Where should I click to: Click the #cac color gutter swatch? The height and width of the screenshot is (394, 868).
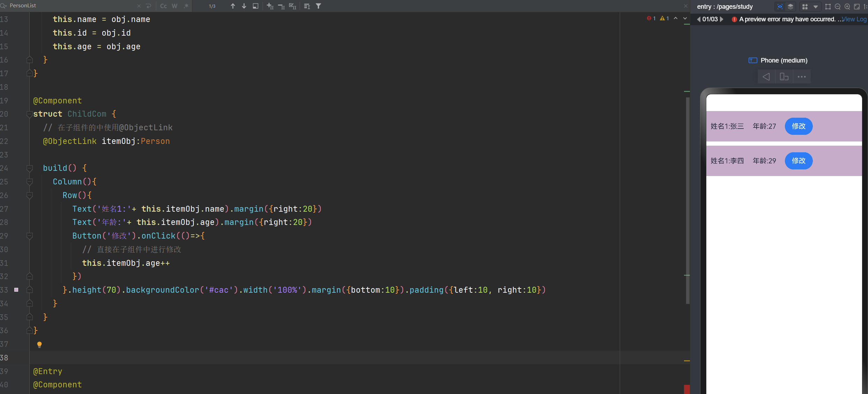(16, 290)
